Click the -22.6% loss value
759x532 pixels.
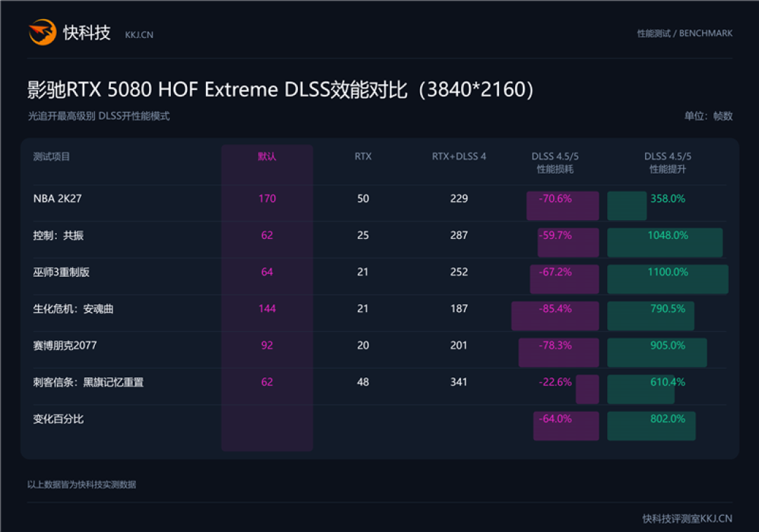555,382
